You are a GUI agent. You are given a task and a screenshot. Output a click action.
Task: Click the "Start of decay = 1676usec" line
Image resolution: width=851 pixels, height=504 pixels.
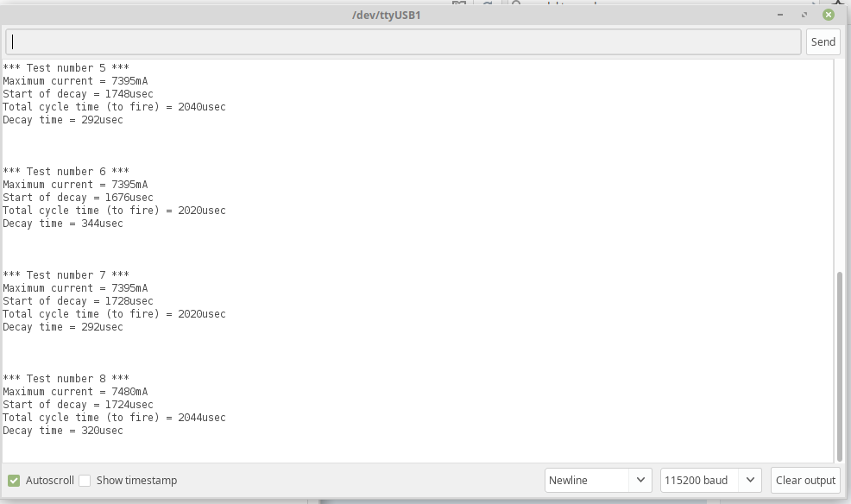[x=78, y=198]
